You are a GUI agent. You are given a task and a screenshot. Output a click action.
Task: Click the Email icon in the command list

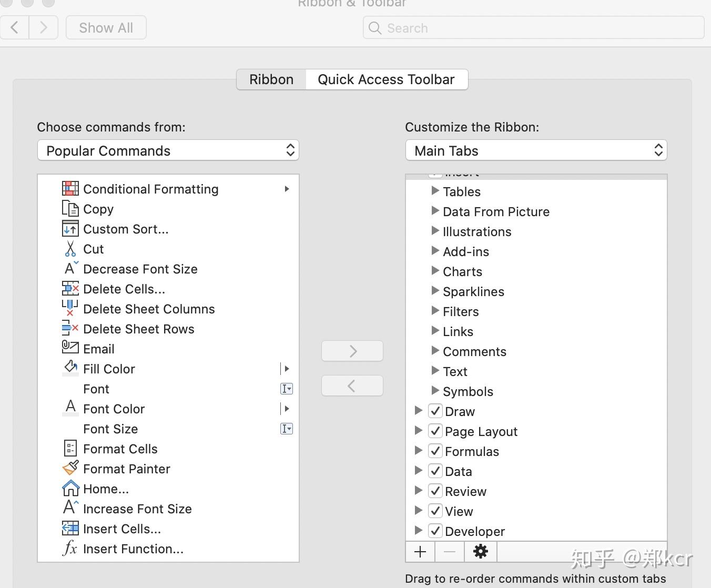70,347
